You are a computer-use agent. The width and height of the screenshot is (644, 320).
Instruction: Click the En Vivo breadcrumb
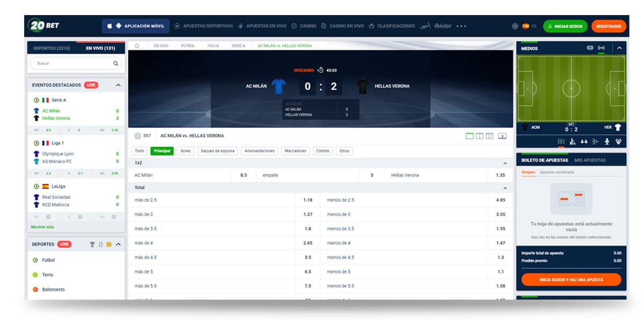pyautogui.click(x=161, y=46)
